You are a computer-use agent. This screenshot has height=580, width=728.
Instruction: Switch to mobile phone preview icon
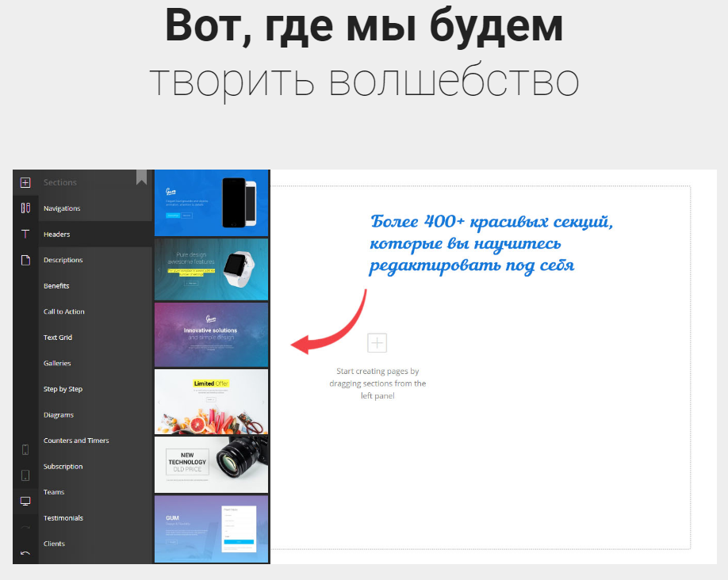[25, 449]
